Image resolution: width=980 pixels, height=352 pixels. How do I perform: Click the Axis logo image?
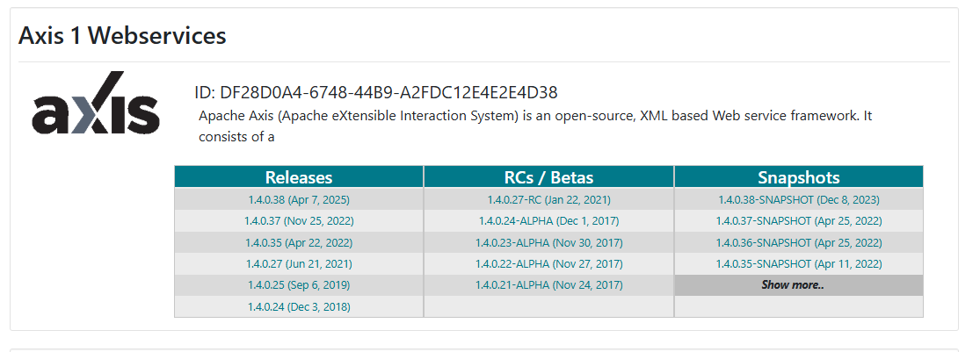coord(96,104)
